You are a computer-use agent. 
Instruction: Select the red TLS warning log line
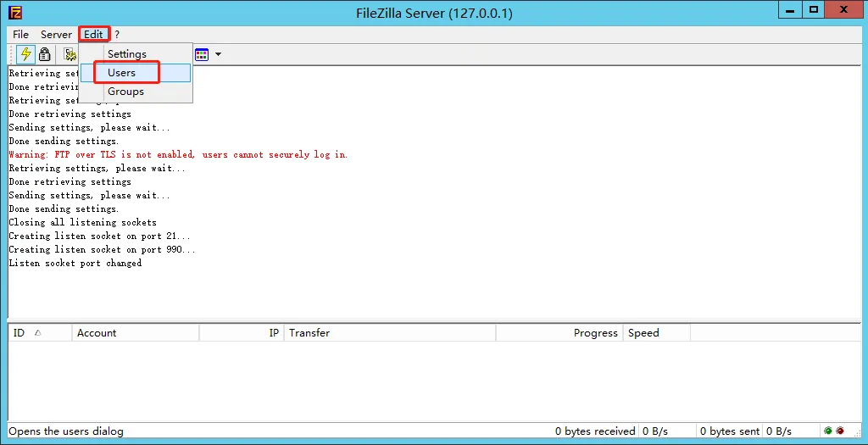coord(178,154)
